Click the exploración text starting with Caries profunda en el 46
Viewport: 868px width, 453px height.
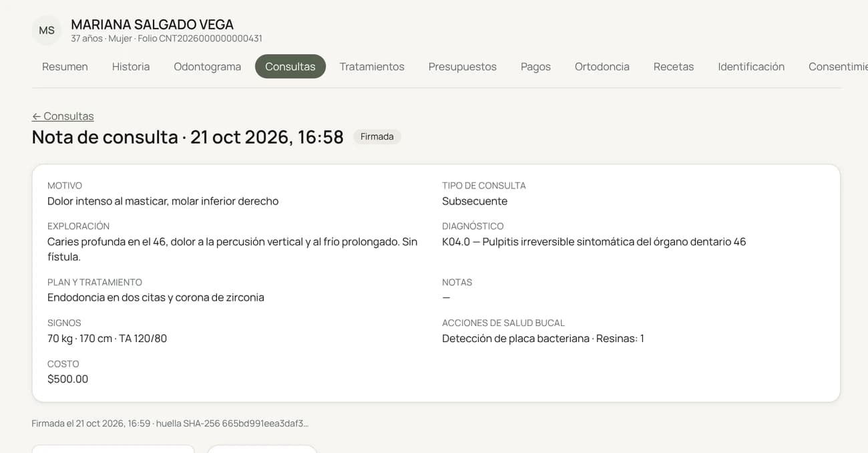(x=232, y=249)
